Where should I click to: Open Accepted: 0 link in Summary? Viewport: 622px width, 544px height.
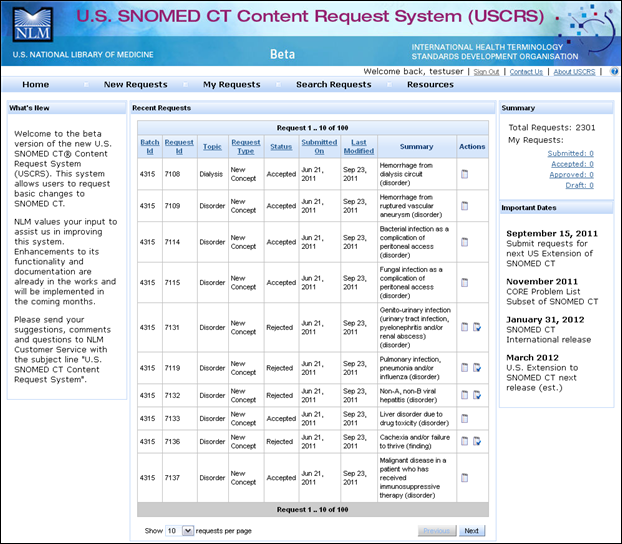572,164
